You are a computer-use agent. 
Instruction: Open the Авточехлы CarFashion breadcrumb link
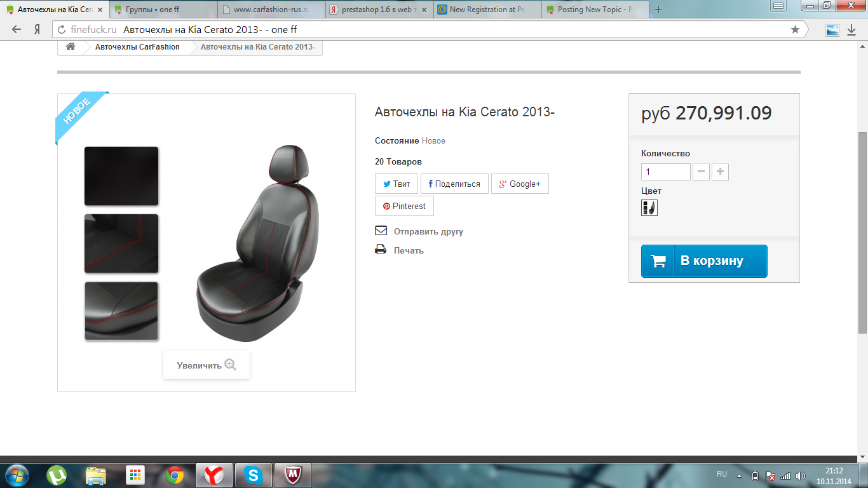coord(137,47)
